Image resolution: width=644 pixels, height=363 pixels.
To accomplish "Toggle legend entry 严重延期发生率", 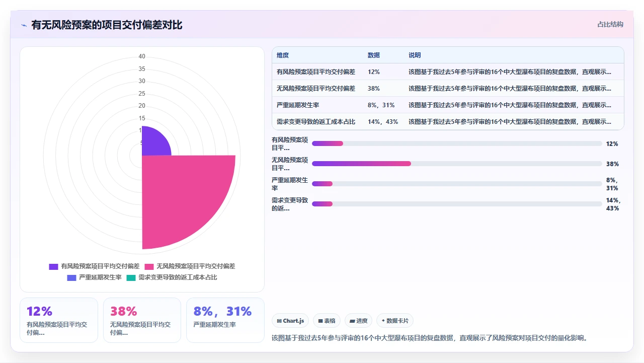I will coord(94,277).
